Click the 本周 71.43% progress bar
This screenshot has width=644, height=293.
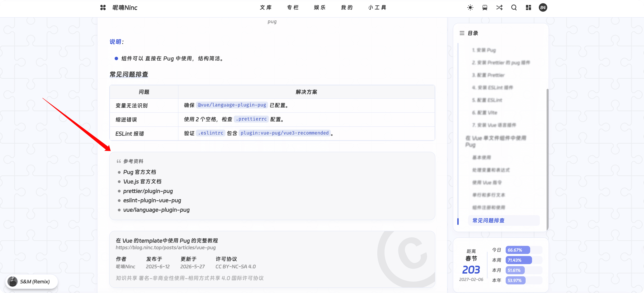pos(524,260)
